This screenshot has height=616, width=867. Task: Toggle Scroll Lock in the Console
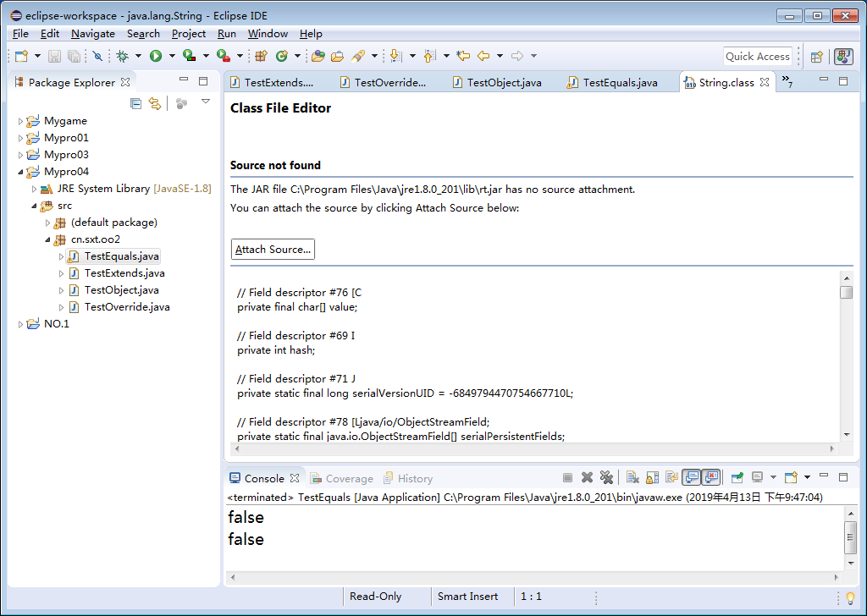(x=653, y=477)
